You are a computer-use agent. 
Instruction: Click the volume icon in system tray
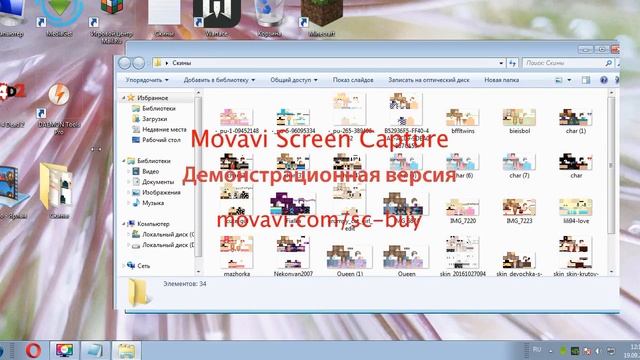(x=598, y=351)
